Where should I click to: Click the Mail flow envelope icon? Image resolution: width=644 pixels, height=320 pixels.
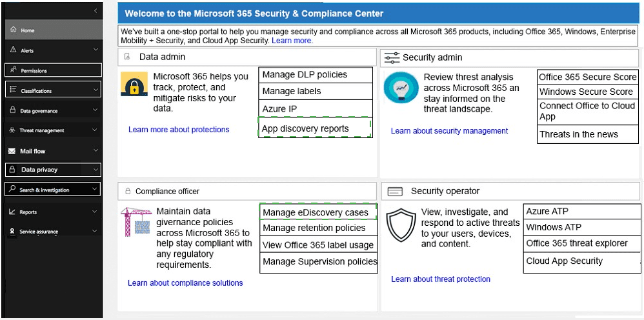(12, 151)
